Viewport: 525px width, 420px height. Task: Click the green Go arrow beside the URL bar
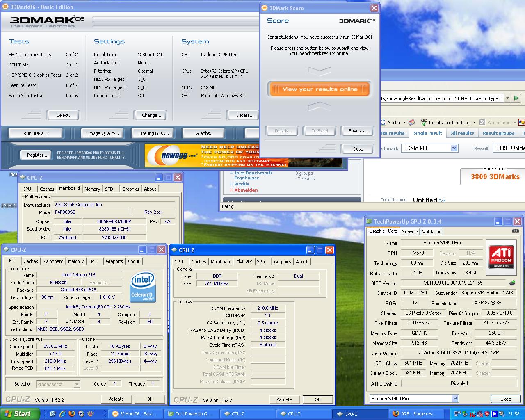[x=516, y=98]
